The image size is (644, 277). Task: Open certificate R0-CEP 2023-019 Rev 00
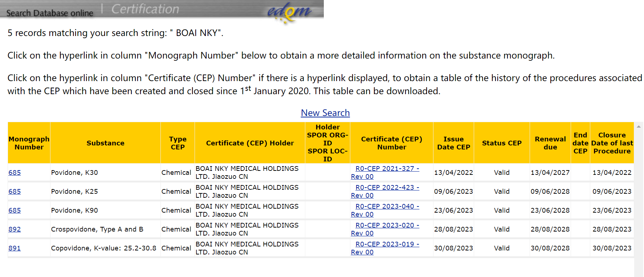387,244
